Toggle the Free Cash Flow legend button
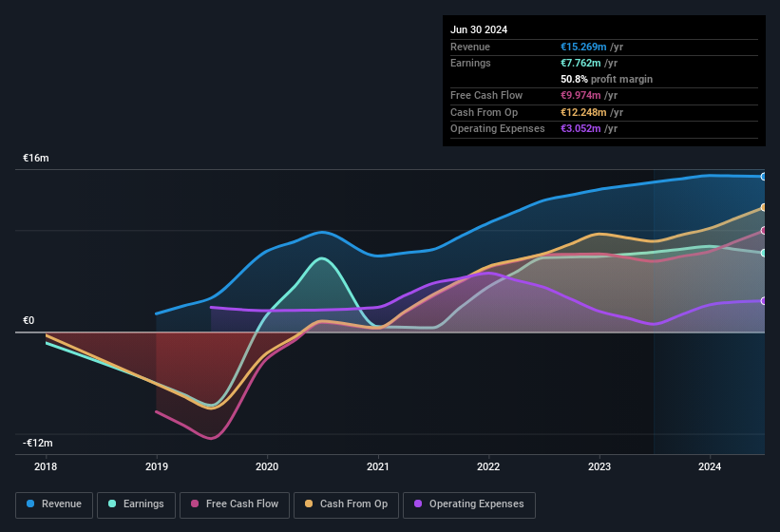The image size is (780, 532). 235,504
